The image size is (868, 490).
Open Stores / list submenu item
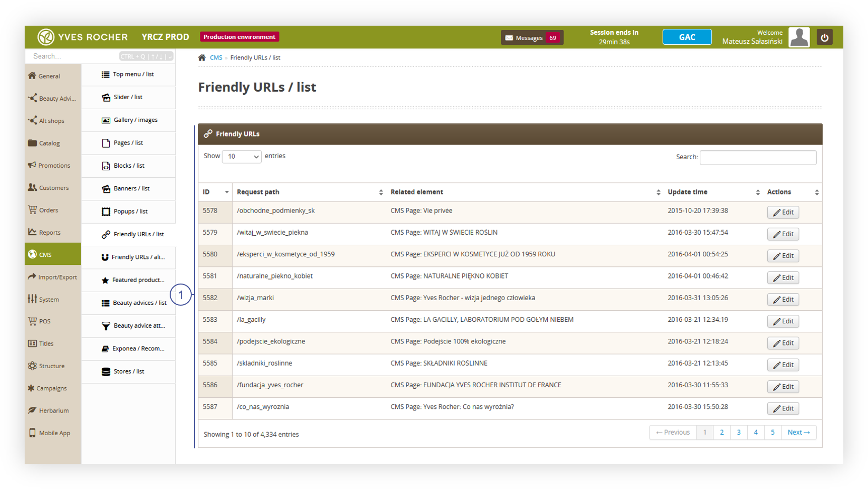(x=129, y=372)
